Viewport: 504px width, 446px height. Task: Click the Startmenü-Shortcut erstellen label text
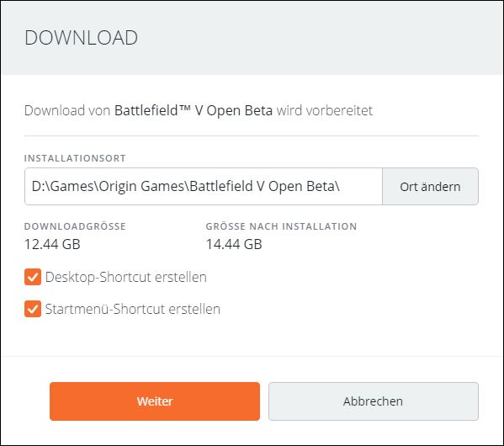point(132,309)
